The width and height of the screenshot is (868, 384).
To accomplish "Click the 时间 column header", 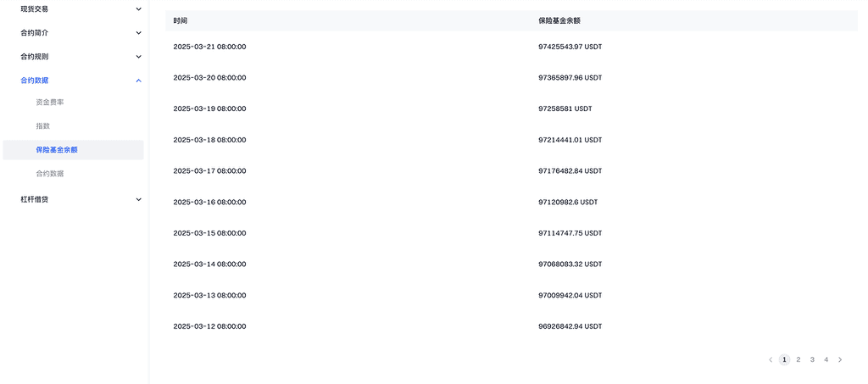I will [x=181, y=19].
